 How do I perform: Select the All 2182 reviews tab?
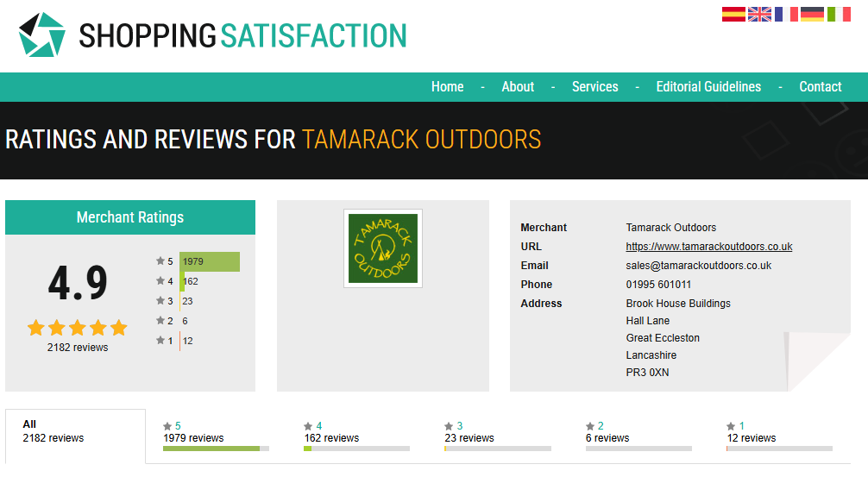(x=75, y=432)
